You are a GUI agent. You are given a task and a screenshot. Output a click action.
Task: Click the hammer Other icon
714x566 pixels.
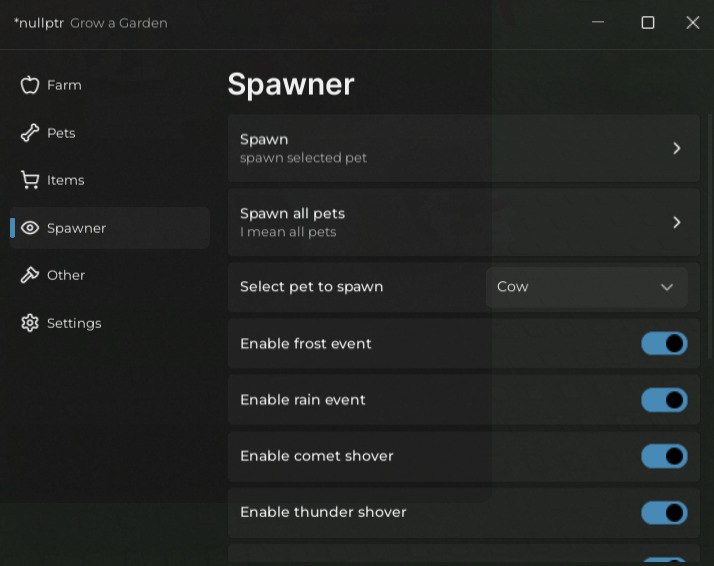click(30, 275)
